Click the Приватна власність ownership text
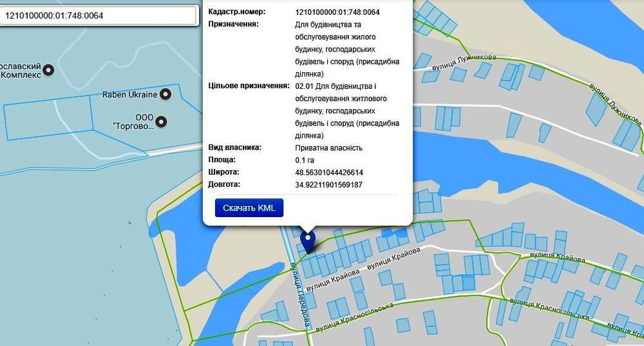The width and height of the screenshot is (644, 346). click(328, 148)
